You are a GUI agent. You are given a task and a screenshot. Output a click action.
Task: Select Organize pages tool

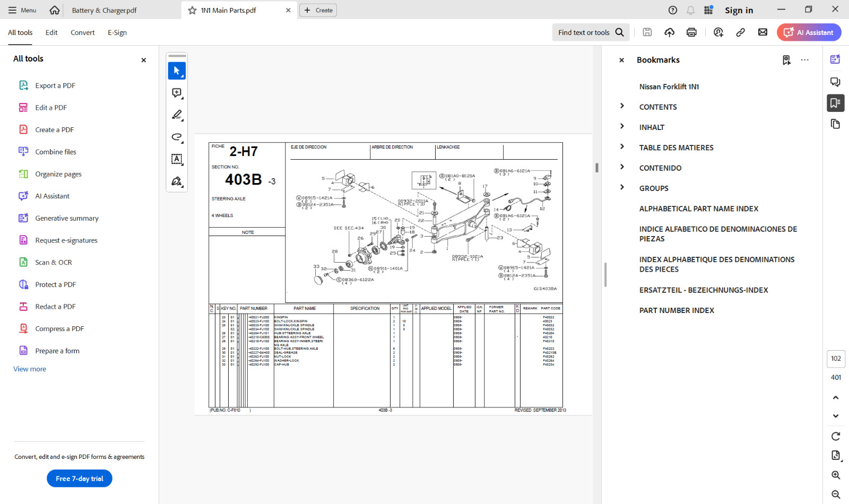tap(58, 174)
